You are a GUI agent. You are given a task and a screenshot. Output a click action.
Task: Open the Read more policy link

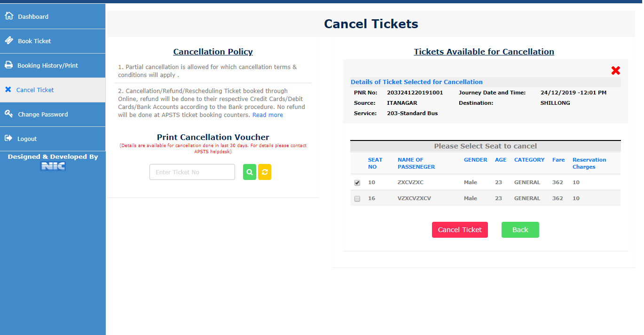tap(267, 115)
